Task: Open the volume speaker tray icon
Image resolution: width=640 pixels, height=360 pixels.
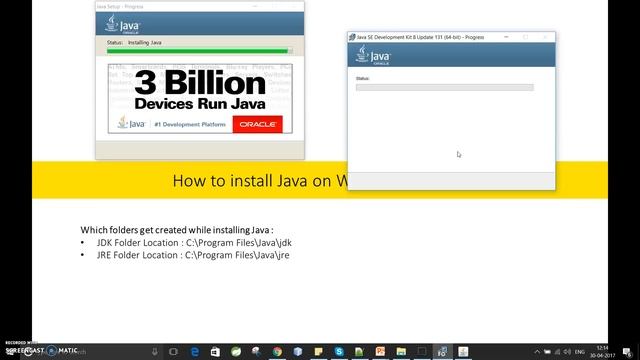Action: point(567,352)
